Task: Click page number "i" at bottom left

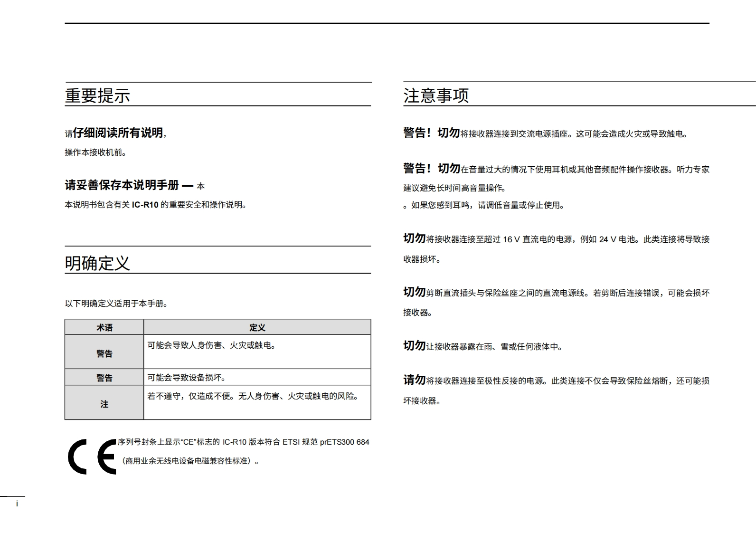Action: pyautogui.click(x=17, y=504)
